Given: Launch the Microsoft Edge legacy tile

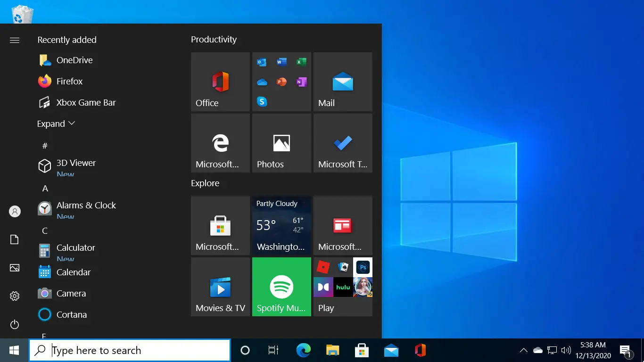Looking at the screenshot, I should point(220,143).
